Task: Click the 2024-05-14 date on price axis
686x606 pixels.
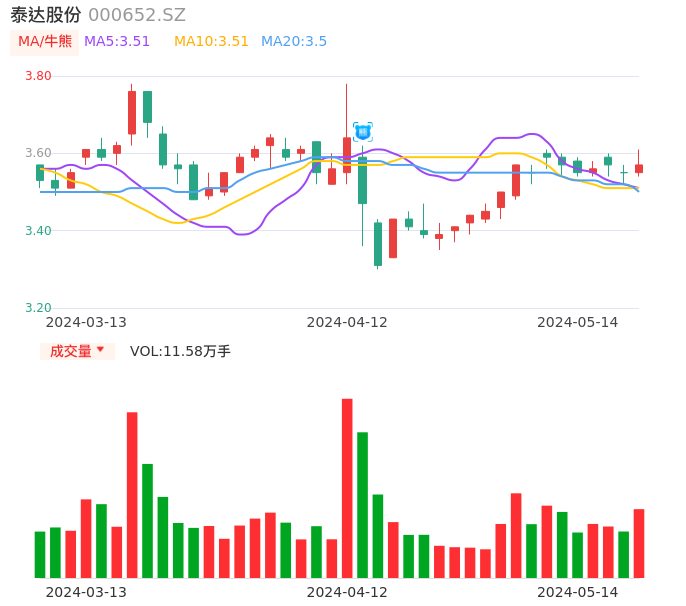Action: [578, 322]
